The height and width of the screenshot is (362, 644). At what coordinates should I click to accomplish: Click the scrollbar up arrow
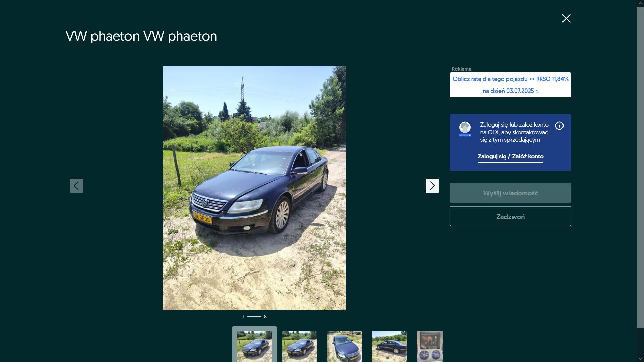tap(640, 3)
